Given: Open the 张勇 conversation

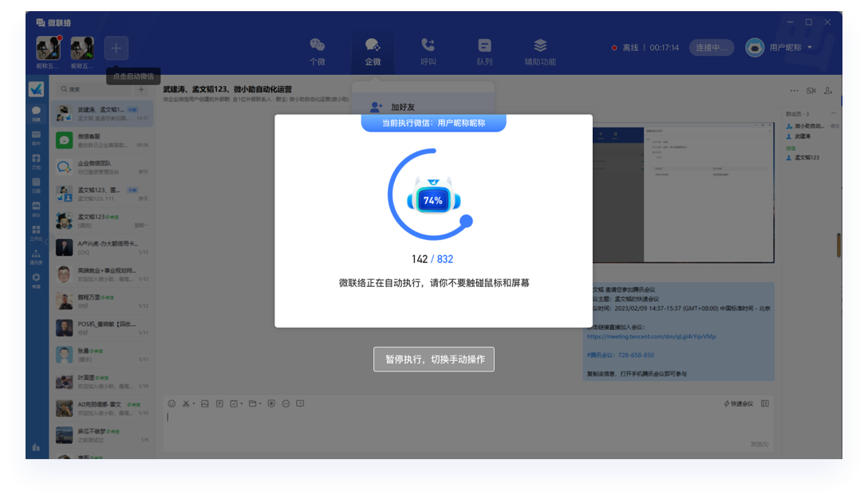Looking at the screenshot, I should [102, 355].
